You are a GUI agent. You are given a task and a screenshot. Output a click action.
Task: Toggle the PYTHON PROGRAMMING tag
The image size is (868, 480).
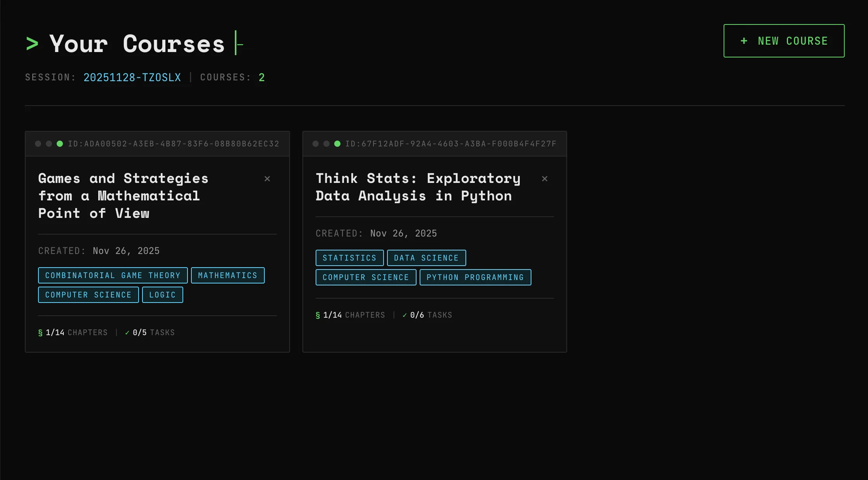[475, 277]
